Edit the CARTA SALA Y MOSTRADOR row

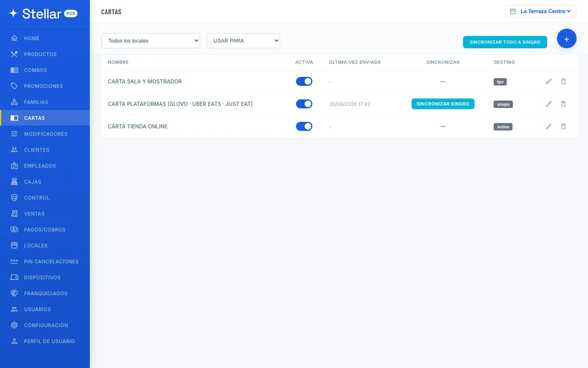point(548,81)
